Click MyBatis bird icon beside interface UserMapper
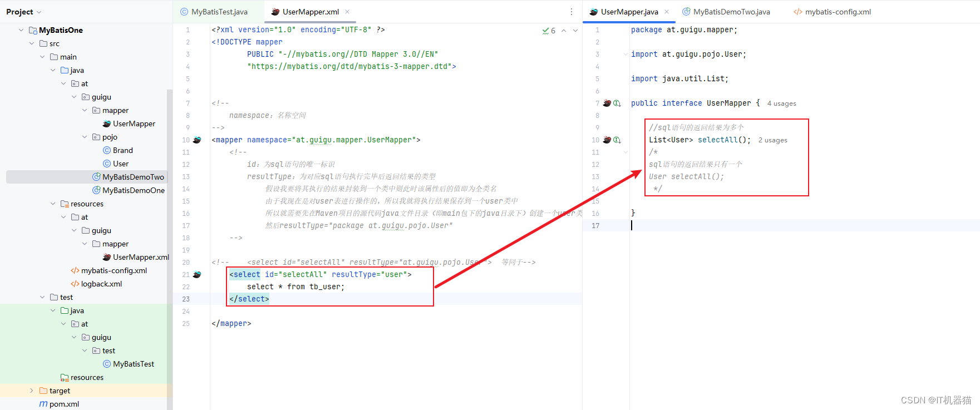The width and height of the screenshot is (980, 410). [x=607, y=103]
